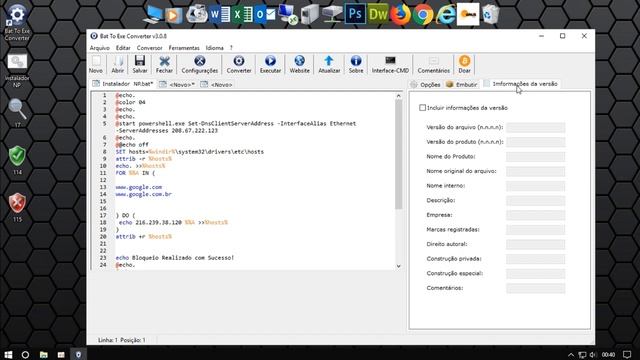Switch to the Embutir tab
Screen dimensions: 640x360
462,84
